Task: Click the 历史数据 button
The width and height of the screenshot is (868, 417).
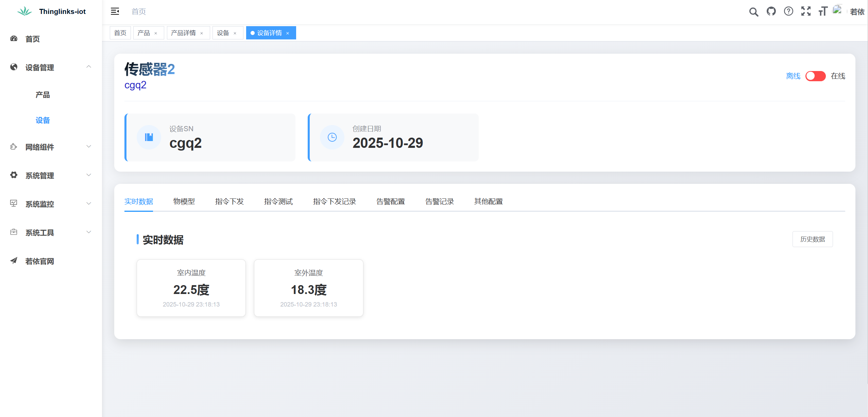Action: click(812, 239)
